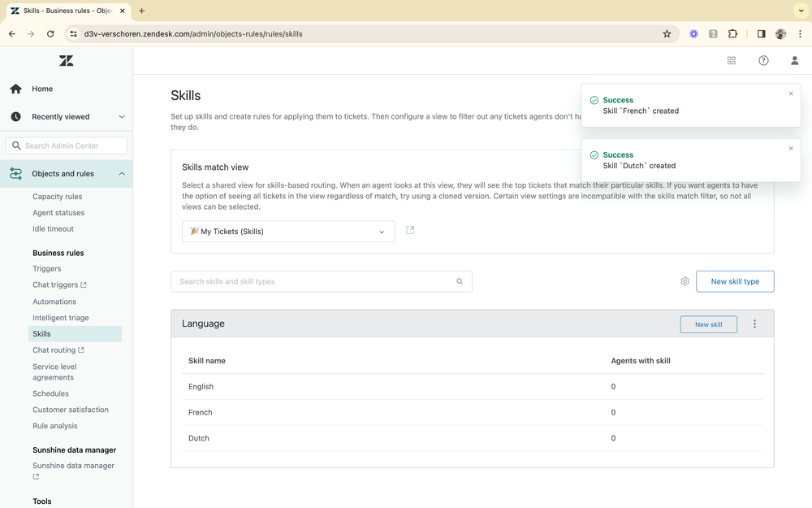Click the help question mark icon

[763, 60]
